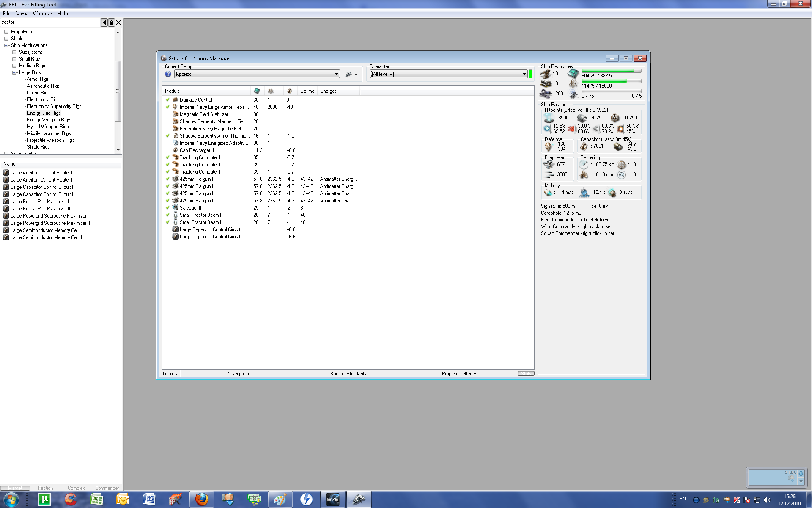Click the armor hitpoints icon
Screen dimensions: 812x508
(582, 118)
